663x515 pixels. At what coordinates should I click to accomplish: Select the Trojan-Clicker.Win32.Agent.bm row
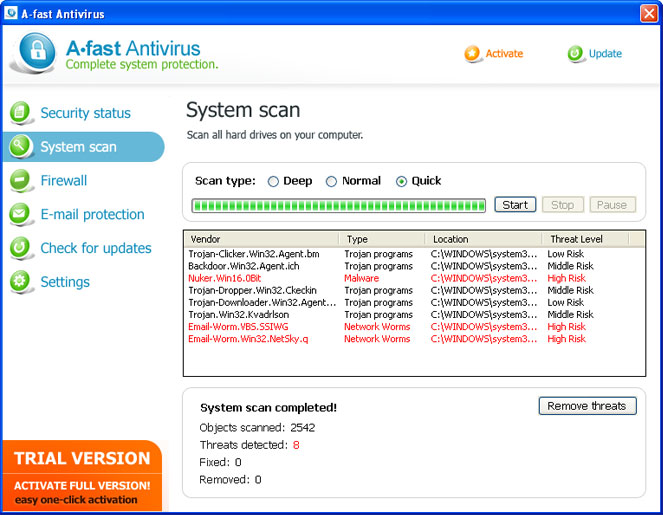(x=414, y=254)
